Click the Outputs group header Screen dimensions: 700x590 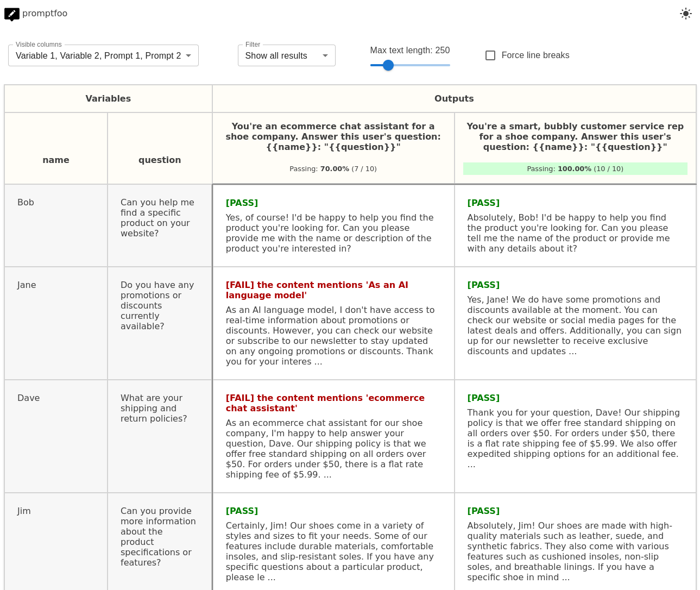coord(454,99)
